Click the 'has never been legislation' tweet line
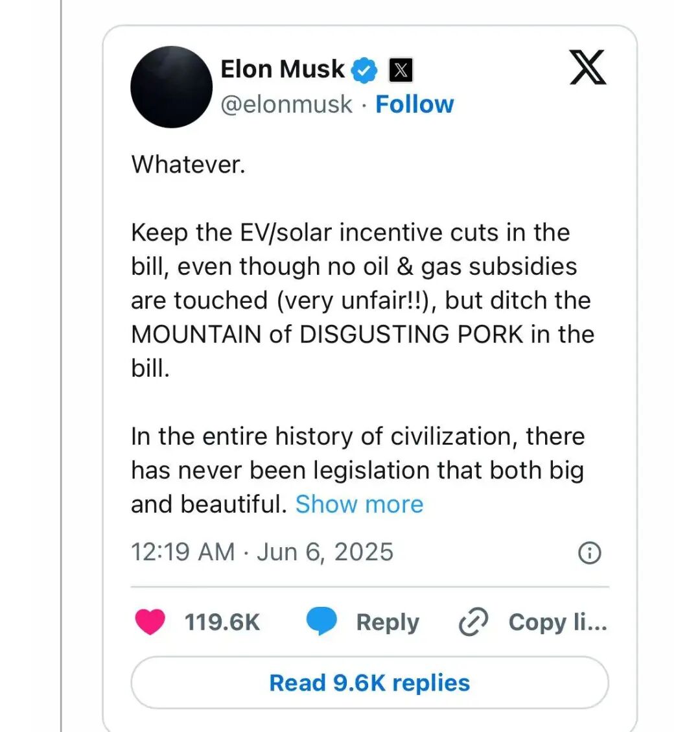The image size is (700, 732). [x=357, y=471]
